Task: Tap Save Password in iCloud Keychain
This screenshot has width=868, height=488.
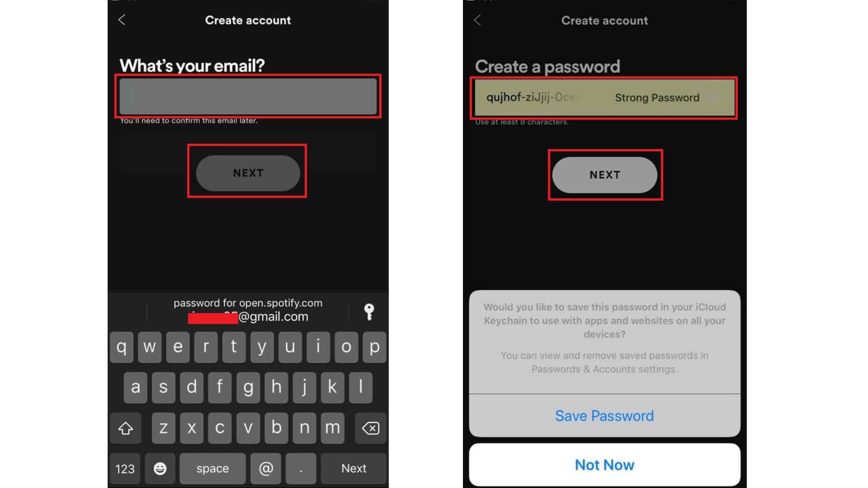Action: (604, 415)
